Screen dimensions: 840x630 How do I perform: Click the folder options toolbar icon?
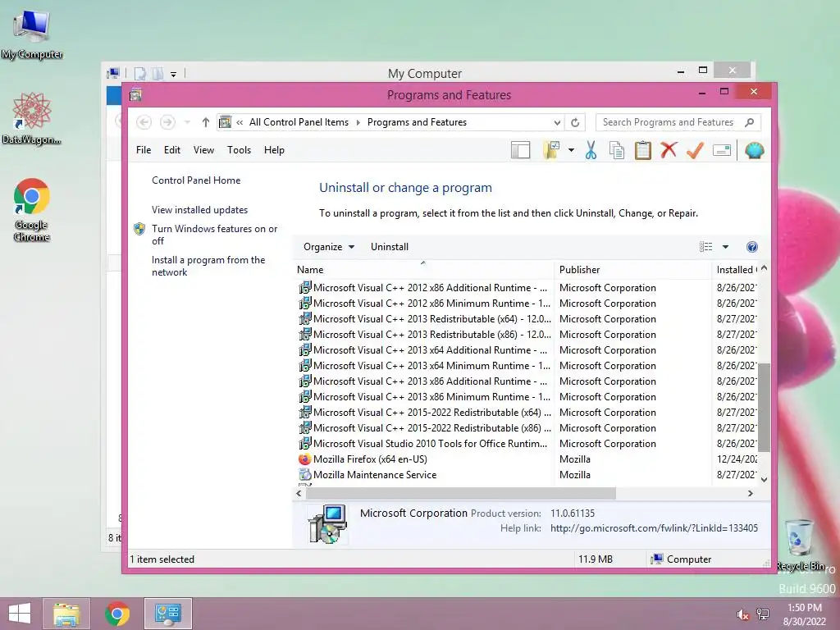point(551,151)
